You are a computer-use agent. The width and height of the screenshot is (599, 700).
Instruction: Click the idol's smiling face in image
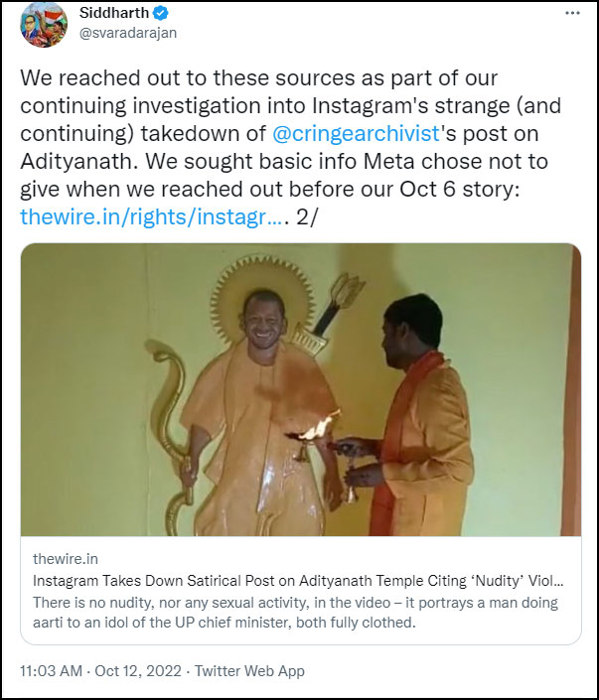[263, 325]
